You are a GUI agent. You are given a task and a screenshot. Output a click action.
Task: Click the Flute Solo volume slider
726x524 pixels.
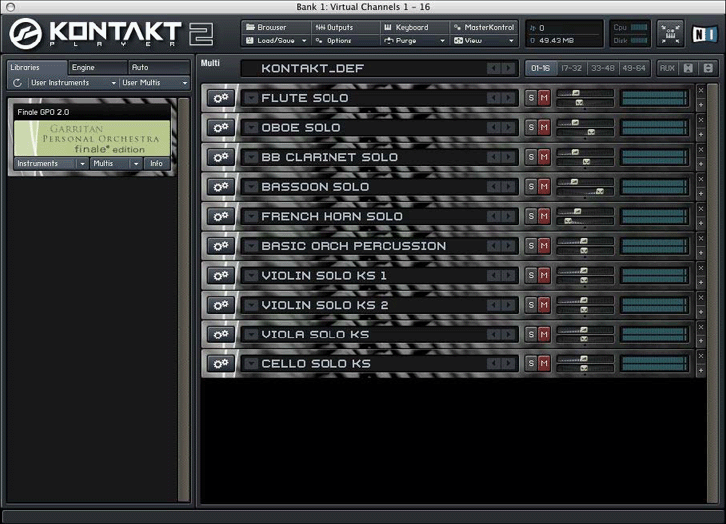(585, 93)
